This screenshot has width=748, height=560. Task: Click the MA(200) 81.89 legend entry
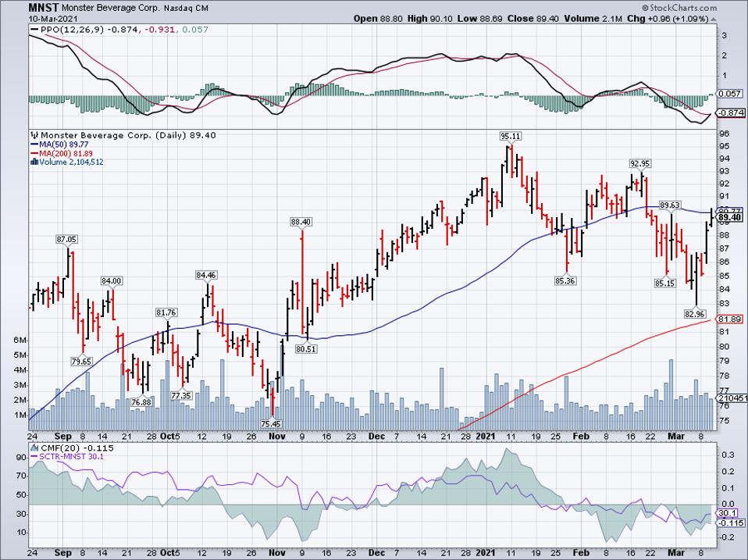[66, 154]
